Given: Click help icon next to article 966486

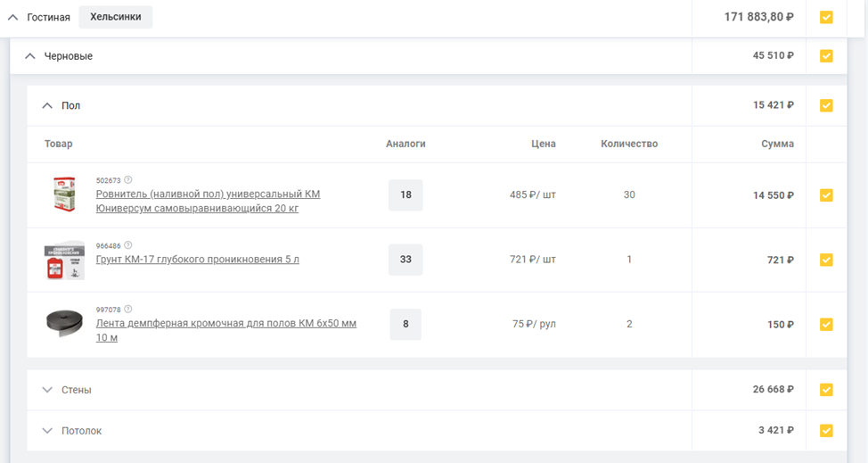Looking at the screenshot, I should pyautogui.click(x=128, y=245).
